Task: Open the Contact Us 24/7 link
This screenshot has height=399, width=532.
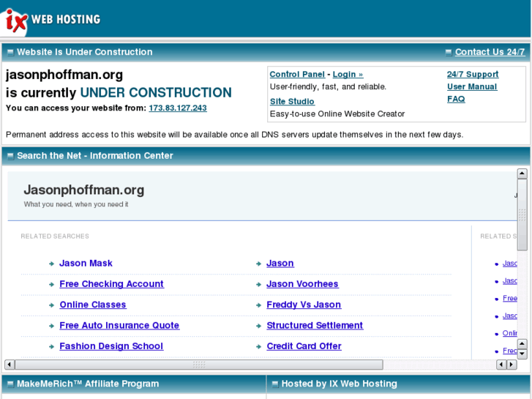Action: pos(490,52)
